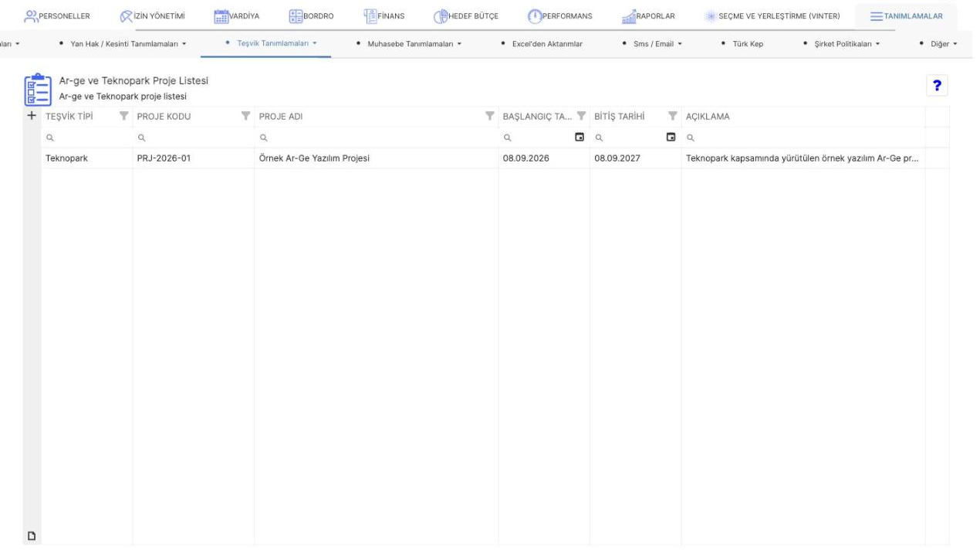
Task: Open the Bitiş Tarihi column filter icon
Action: click(x=672, y=117)
